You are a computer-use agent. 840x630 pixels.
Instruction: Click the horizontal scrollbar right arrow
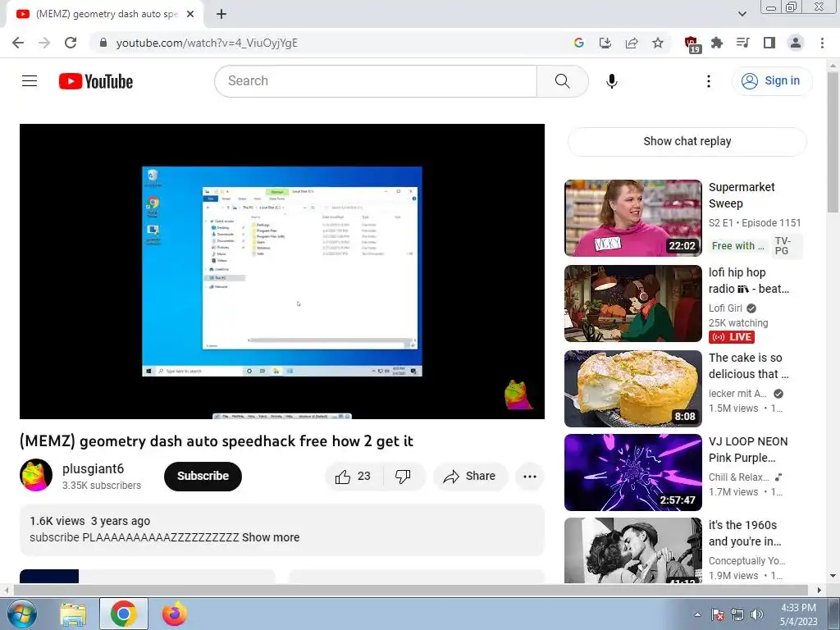819,590
